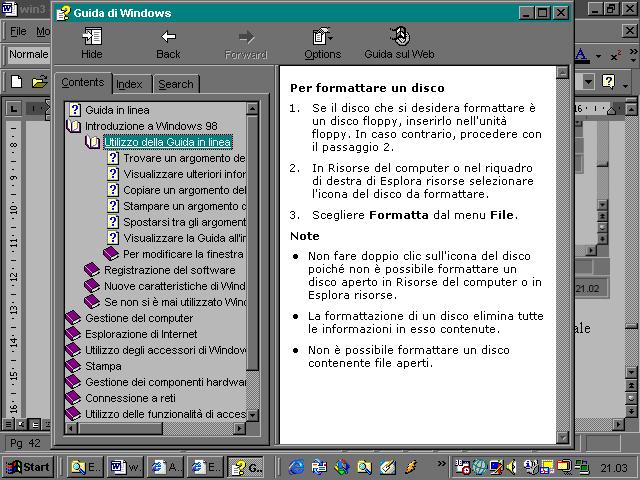This screenshot has width=640, height=480.
Task: Open Guida sul Web
Action: click(x=399, y=44)
